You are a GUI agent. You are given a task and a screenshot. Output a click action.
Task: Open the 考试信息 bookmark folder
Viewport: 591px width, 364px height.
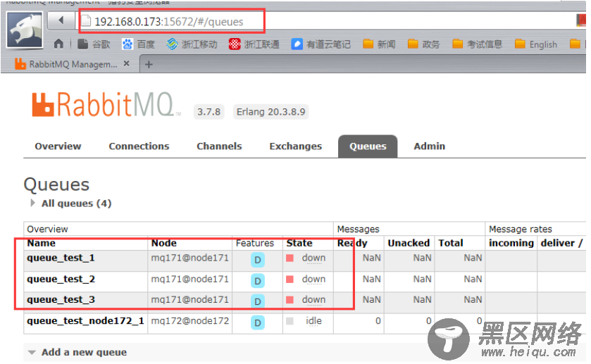[x=477, y=44]
